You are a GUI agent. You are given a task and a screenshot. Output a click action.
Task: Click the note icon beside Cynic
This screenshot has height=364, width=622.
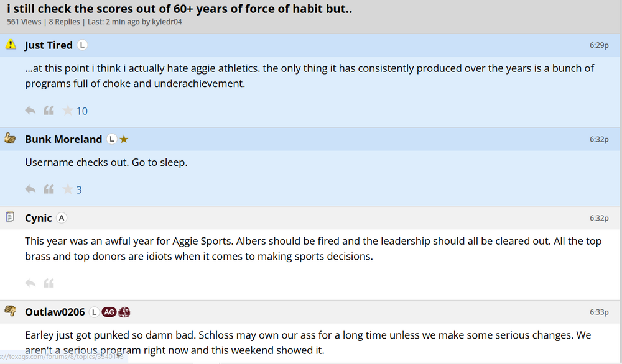(x=11, y=217)
